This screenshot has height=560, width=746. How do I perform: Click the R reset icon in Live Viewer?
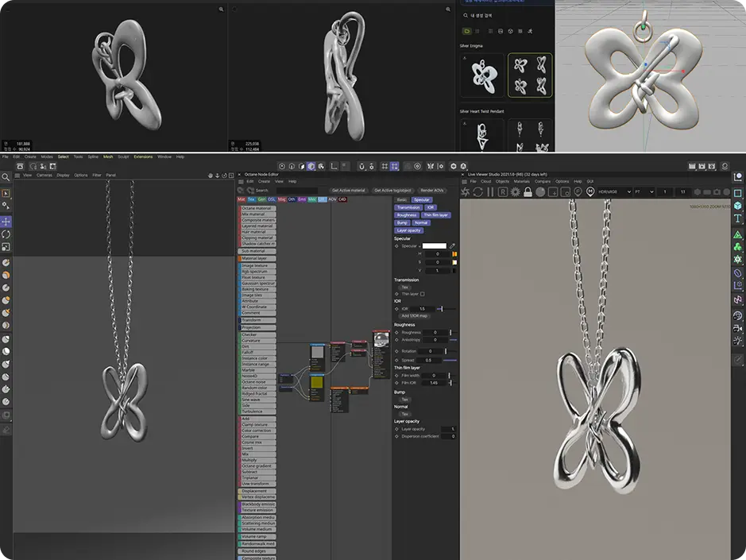502,191
